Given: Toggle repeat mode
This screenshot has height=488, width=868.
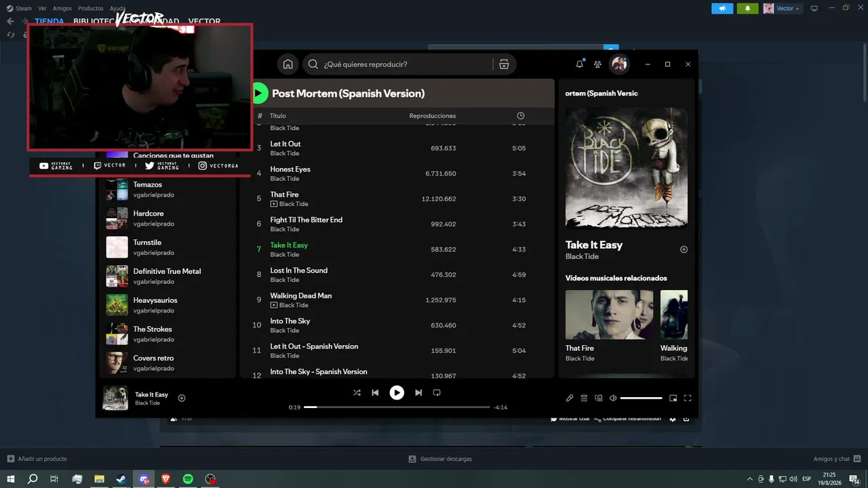Looking at the screenshot, I should pos(437,392).
